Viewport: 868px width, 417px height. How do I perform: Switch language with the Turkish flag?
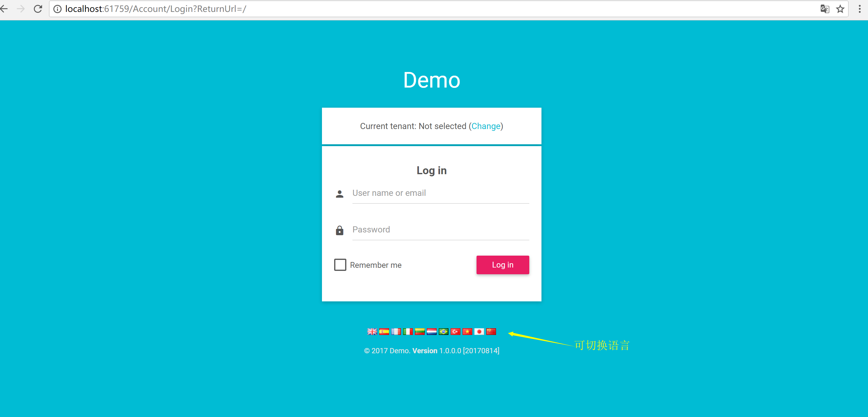455,331
